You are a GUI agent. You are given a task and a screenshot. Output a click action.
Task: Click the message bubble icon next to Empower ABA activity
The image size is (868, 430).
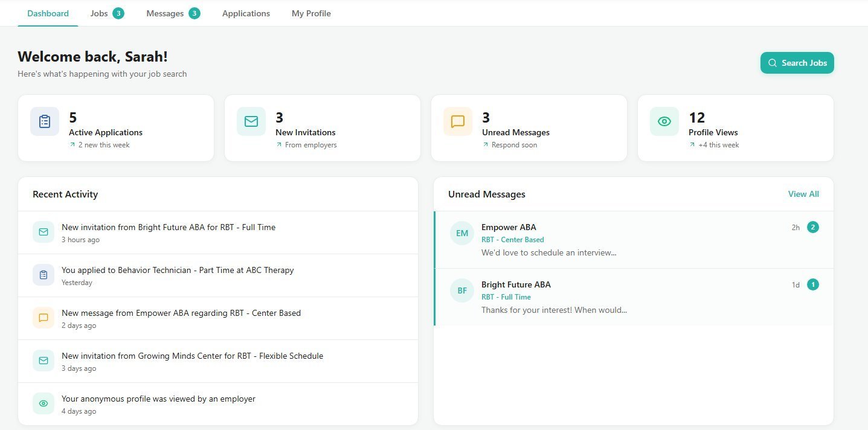point(43,318)
